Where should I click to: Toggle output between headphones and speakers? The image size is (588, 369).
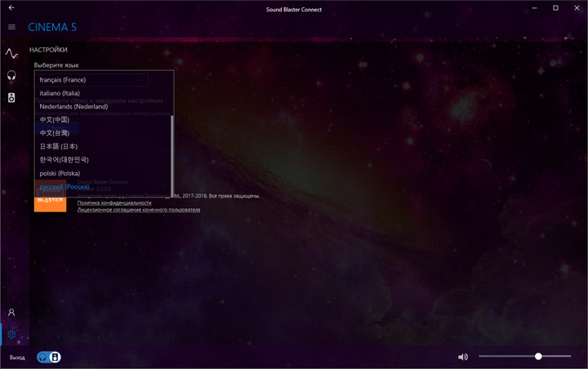(x=49, y=357)
